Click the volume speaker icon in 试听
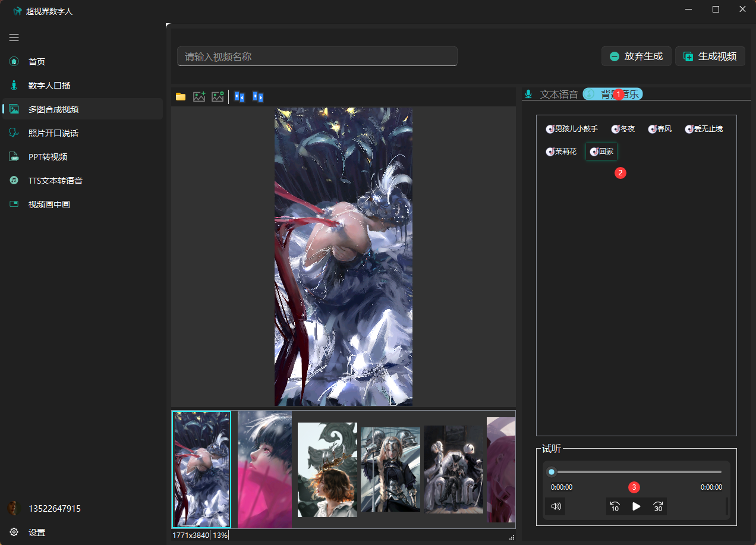 click(556, 506)
